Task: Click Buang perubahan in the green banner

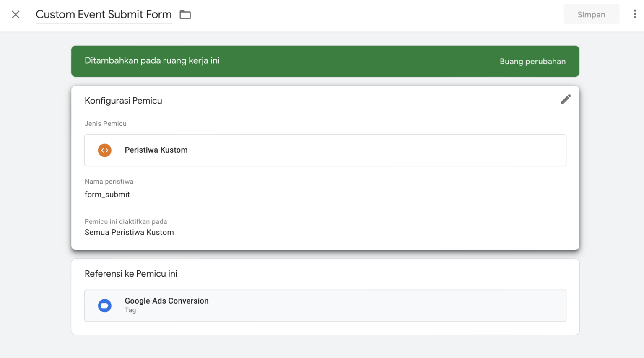Action: pos(532,61)
